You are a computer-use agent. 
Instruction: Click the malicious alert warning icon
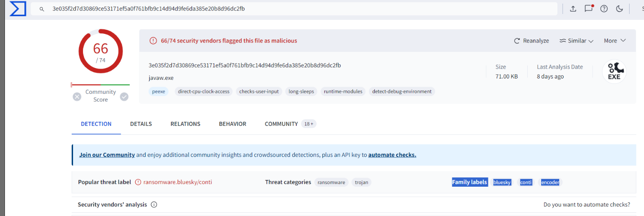tap(153, 41)
